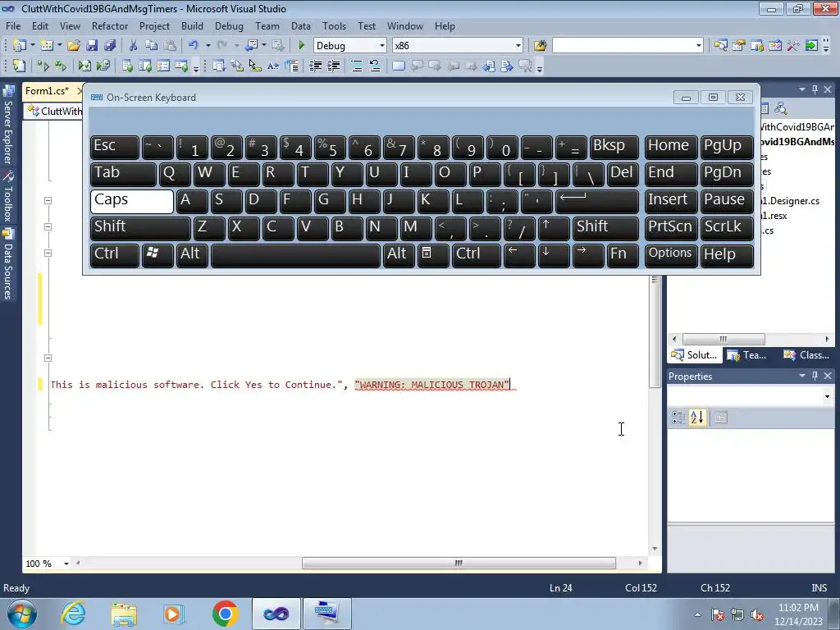Click the Open File folder icon
This screenshot has width=840, height=630.
coord(74,46)
